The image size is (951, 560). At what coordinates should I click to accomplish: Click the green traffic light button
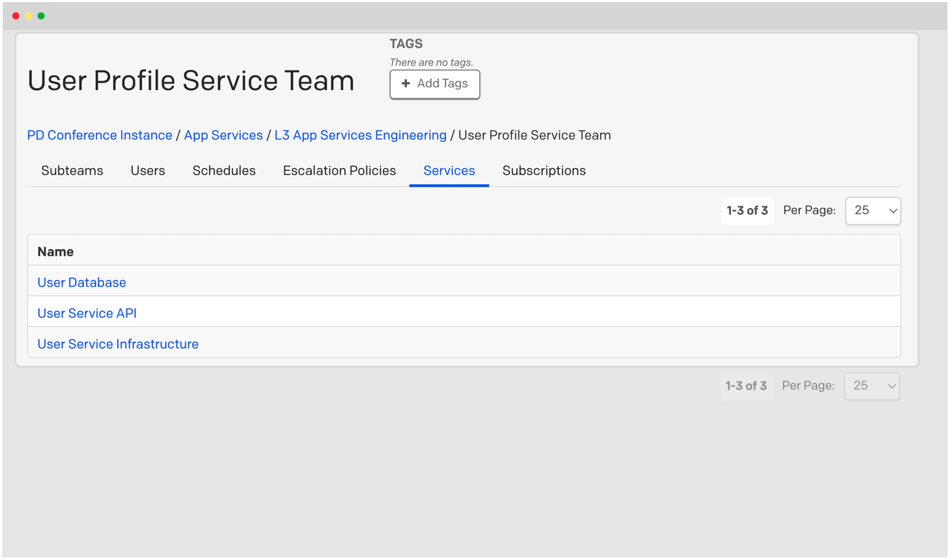(x=41, y=15)
